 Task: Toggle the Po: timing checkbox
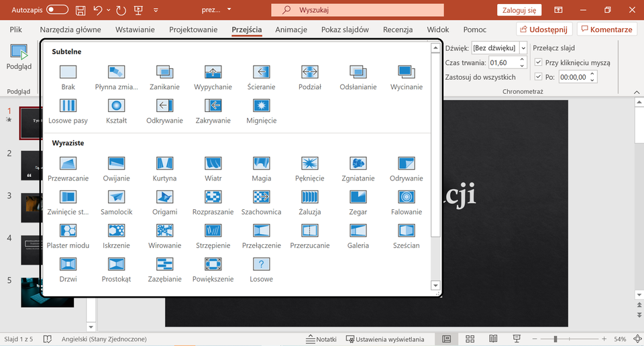538,77
